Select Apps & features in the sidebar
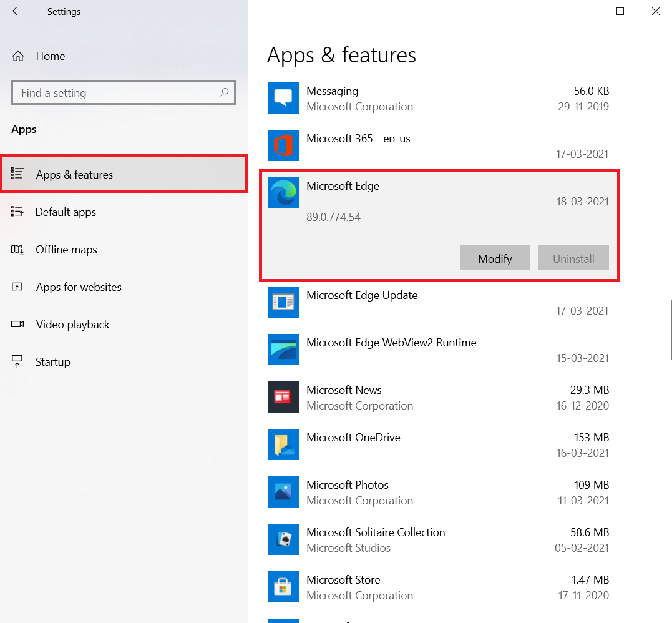 [124, 174]
